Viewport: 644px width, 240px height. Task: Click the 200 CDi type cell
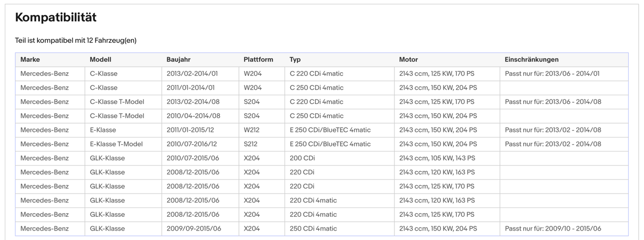point(302,158)
